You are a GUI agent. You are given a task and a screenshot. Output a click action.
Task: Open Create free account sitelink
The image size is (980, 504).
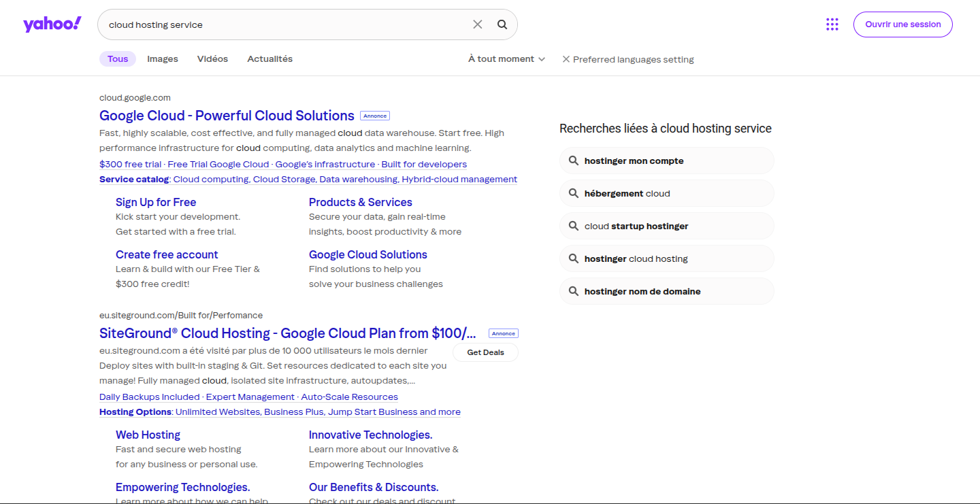click(167, 254)
